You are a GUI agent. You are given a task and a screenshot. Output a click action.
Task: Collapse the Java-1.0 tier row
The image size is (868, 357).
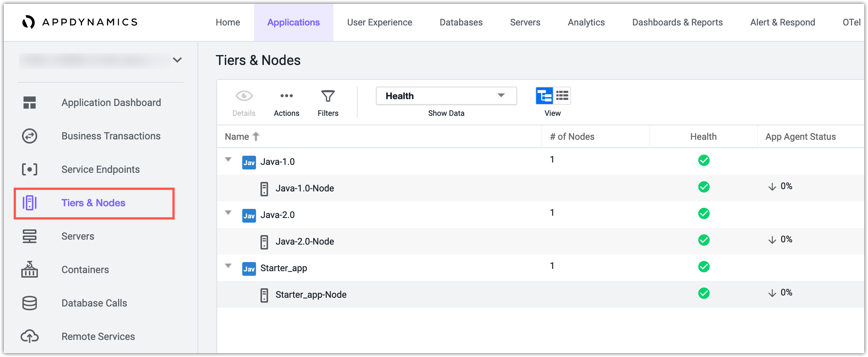pyautogui.click(x=228, y=160)
